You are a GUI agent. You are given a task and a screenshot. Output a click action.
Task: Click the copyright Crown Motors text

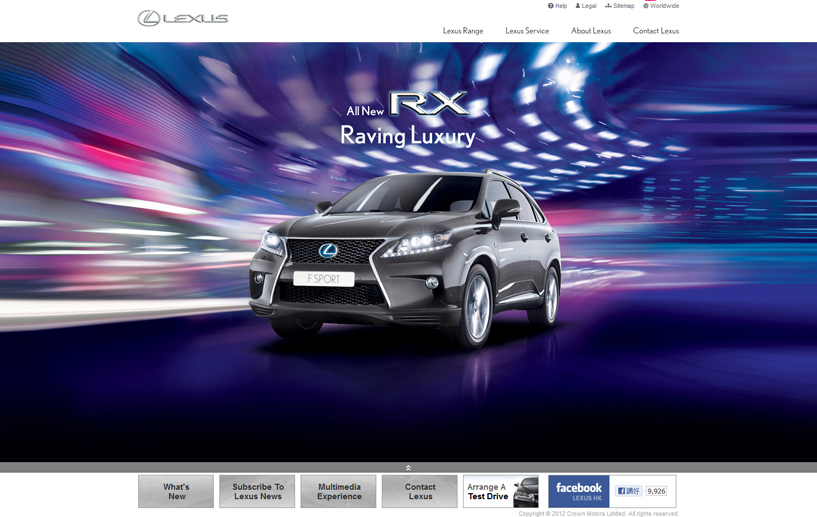[598, 513]
